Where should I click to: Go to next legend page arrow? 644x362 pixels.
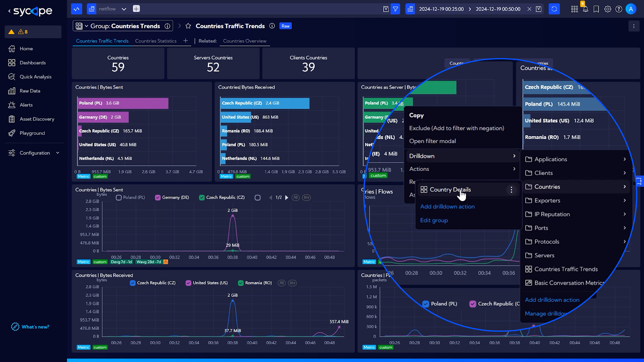click(287, 197)
